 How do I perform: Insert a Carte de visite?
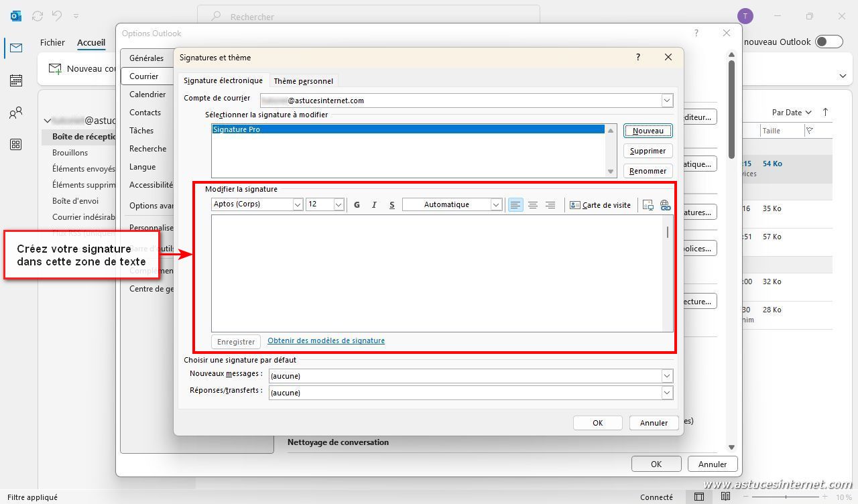600,205
